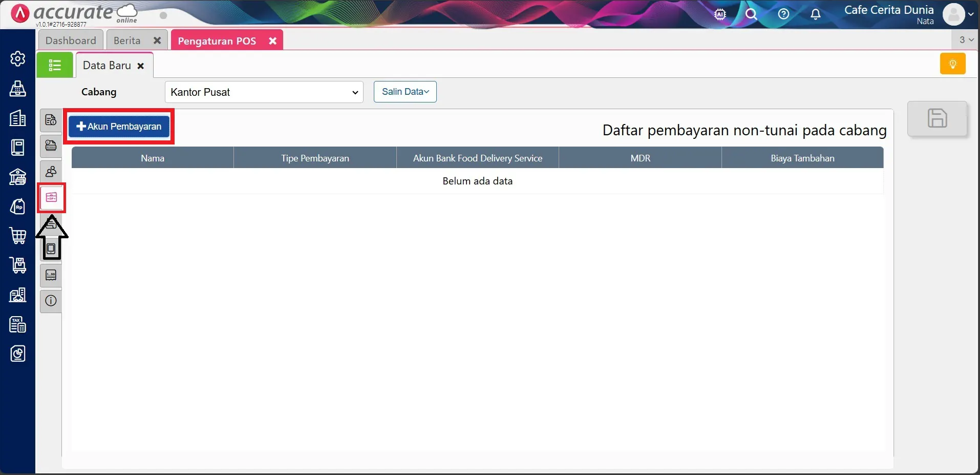The image size is (980, 475).
Task: Open the settings gear in left sidebar
Action: (x=17, y=59)
